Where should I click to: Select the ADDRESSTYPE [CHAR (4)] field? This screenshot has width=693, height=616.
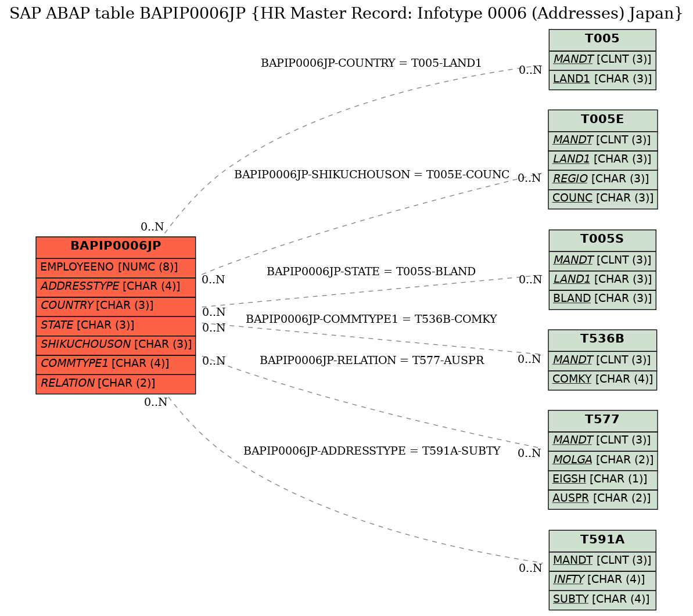[x=116, y=287]
